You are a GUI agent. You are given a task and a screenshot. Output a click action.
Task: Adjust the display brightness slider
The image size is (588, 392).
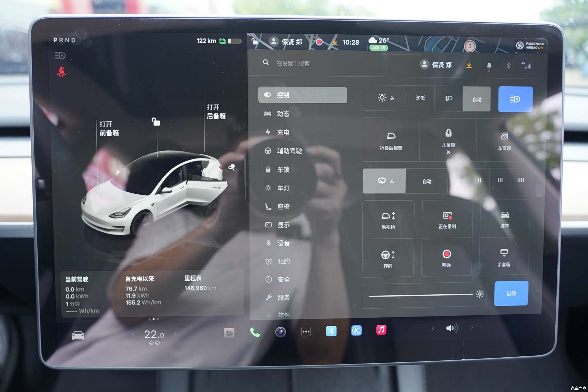[x=424, y=295]
